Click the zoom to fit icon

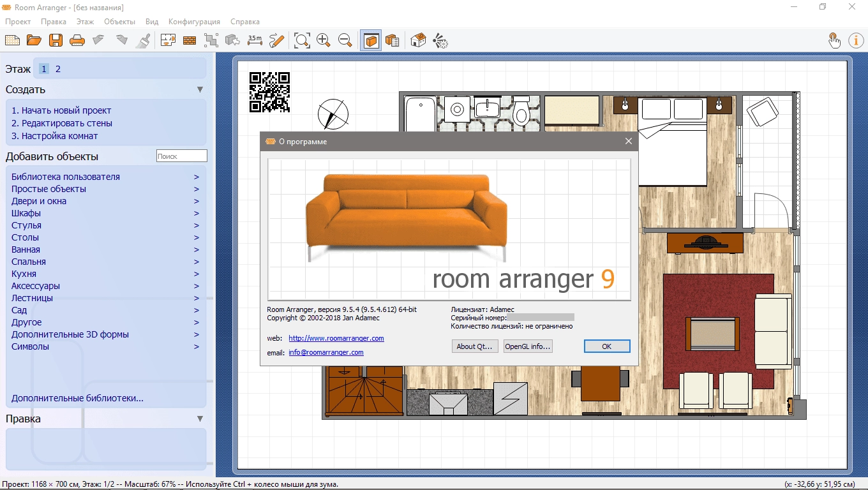pos(302,40)
